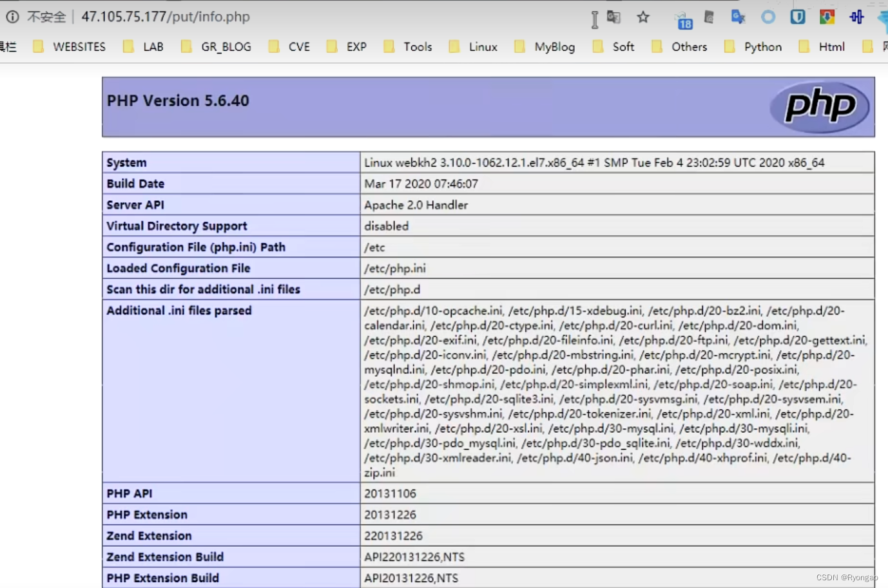Open the EXP bookmark folder
The image size is (888, 588).
tap(347, 46)
